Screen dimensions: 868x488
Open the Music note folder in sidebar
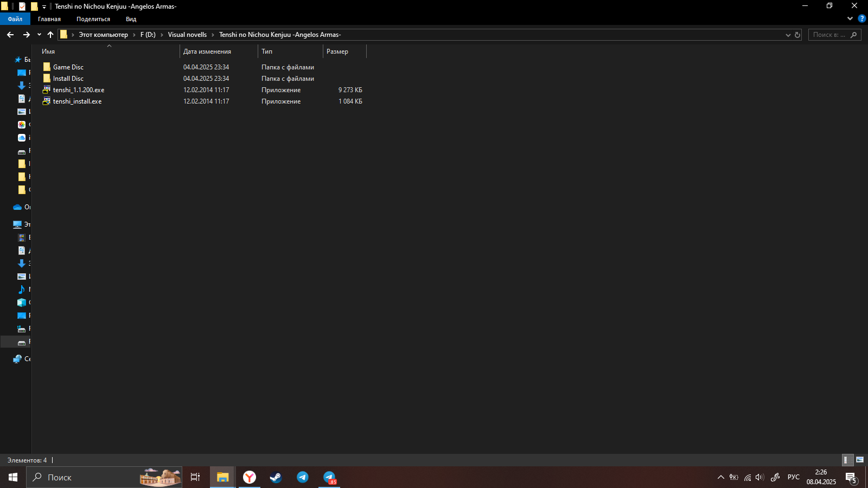pyautogui.click(x=22, y=290)
